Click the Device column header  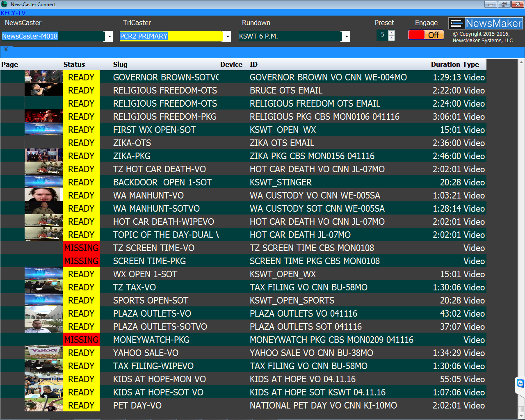pyautogui.click(x=231, y=64)
